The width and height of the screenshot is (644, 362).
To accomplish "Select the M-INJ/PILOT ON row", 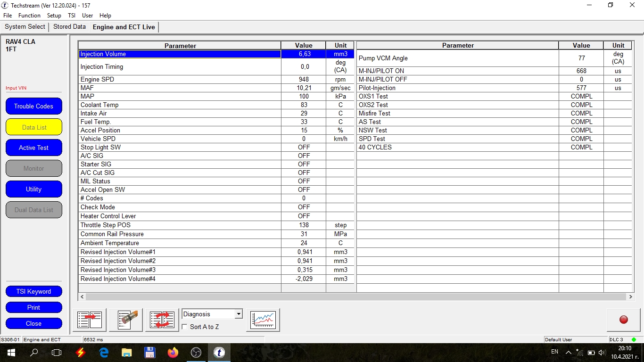I will (494, 71).
